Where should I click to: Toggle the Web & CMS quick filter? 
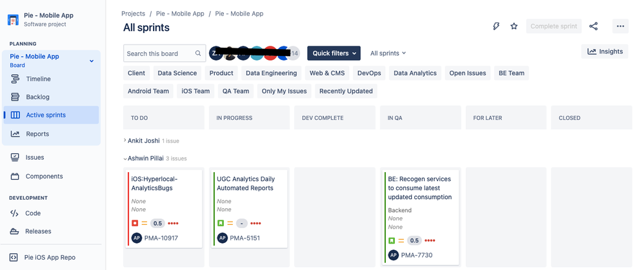point(327,73)
